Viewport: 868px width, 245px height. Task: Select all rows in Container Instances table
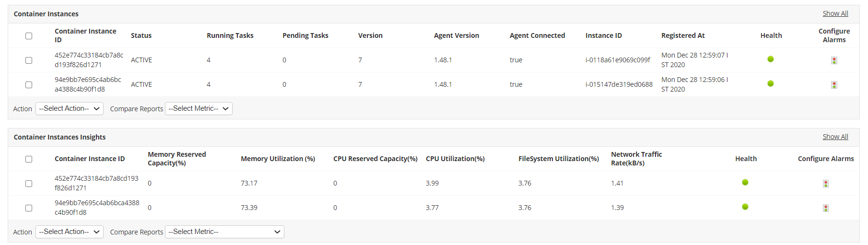click(29, 36)
